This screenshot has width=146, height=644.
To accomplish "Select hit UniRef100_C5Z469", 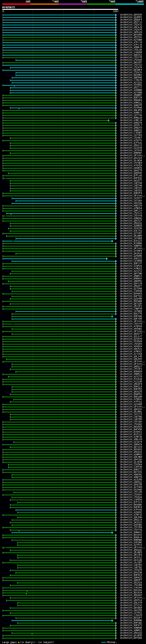I will 131,60.
